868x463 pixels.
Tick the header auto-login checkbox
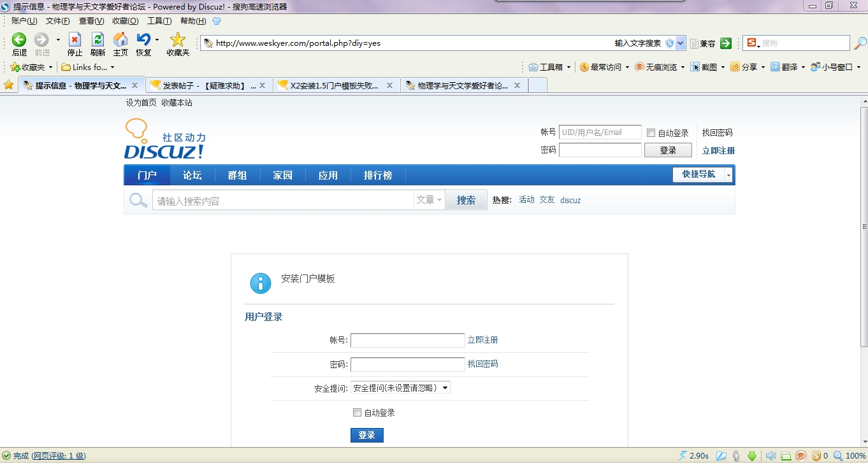[651, 133]
